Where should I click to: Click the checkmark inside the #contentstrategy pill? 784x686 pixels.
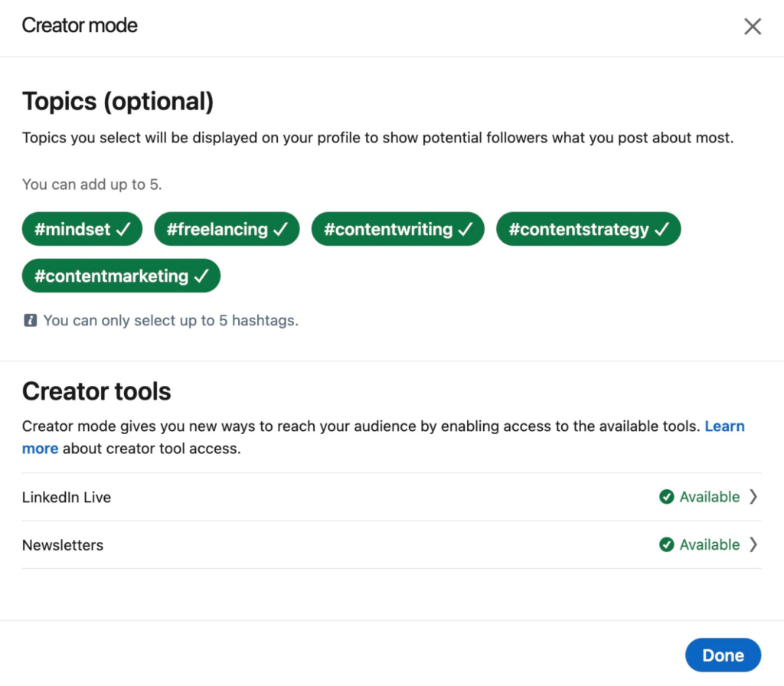click(x=661, y=228)
